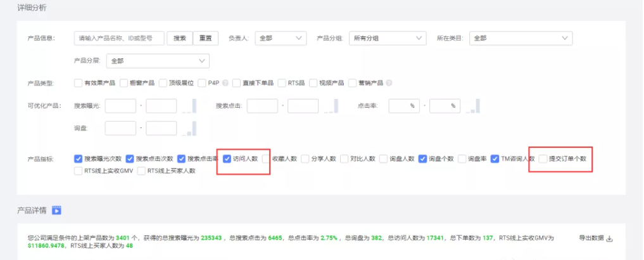Click the $11860.9478 GMV value
The width and height of the screenshot is (644, 260).
coord(46,246)
